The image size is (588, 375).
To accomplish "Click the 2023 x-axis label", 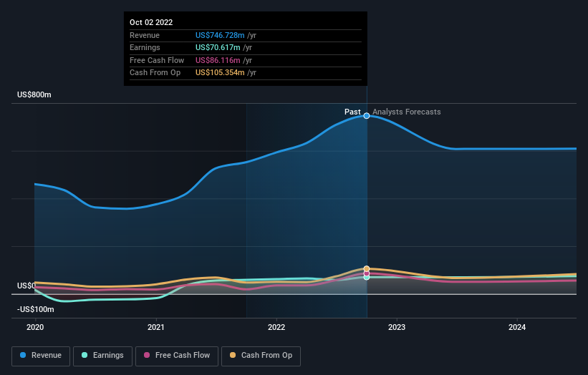I will (x=397, y=327).
